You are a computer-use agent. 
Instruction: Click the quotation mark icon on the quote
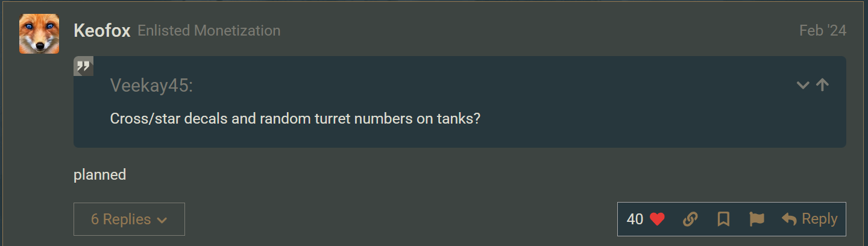click(83, 66)
